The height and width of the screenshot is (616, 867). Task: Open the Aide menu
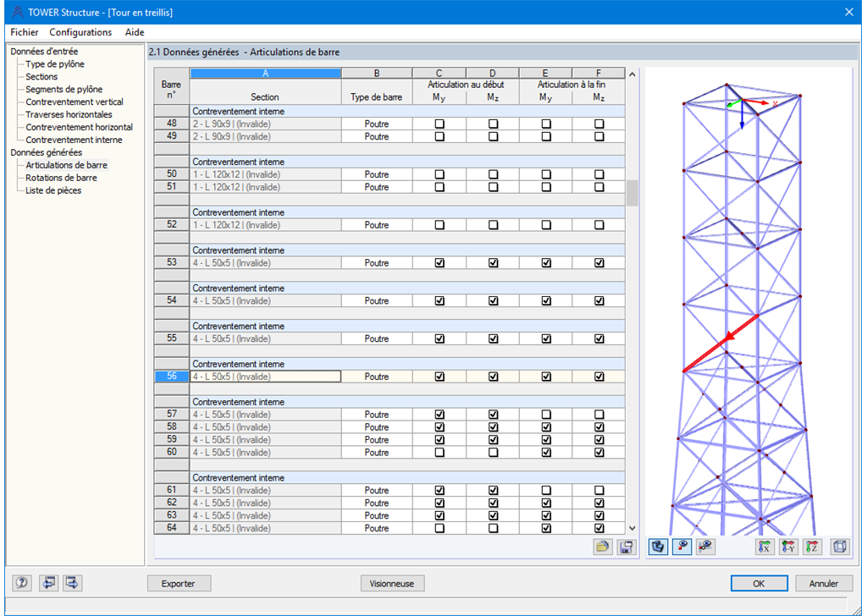(135, 32)
